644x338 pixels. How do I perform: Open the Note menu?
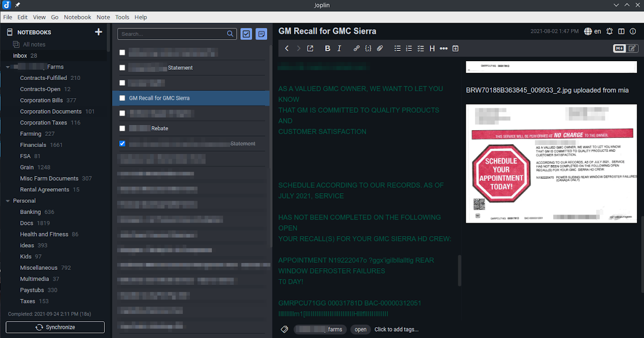103,17
